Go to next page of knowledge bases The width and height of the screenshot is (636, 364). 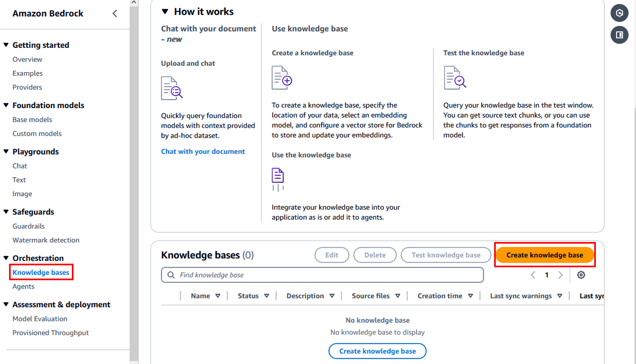point(561,275)
